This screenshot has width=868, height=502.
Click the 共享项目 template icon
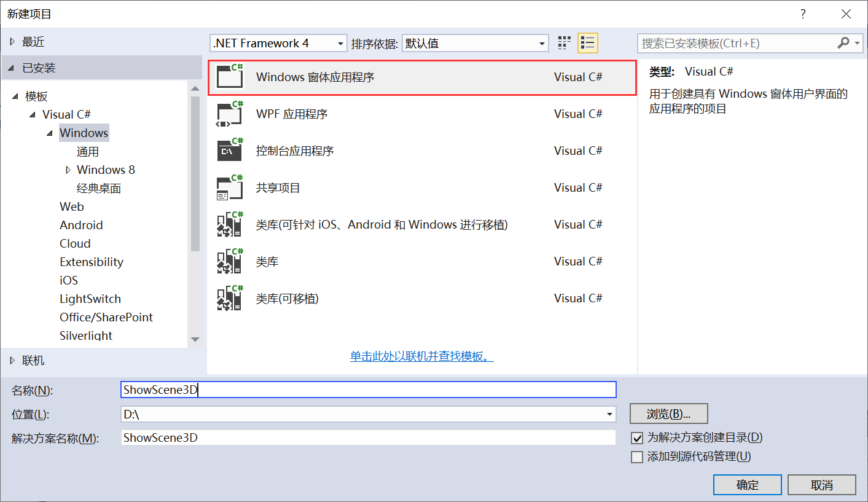[x=230, y=187]
